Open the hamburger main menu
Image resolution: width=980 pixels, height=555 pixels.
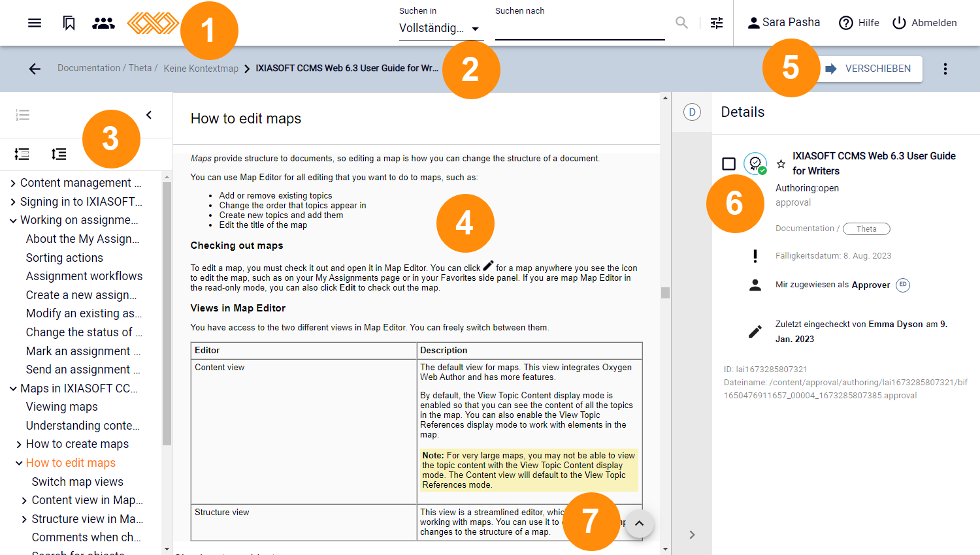35,23
